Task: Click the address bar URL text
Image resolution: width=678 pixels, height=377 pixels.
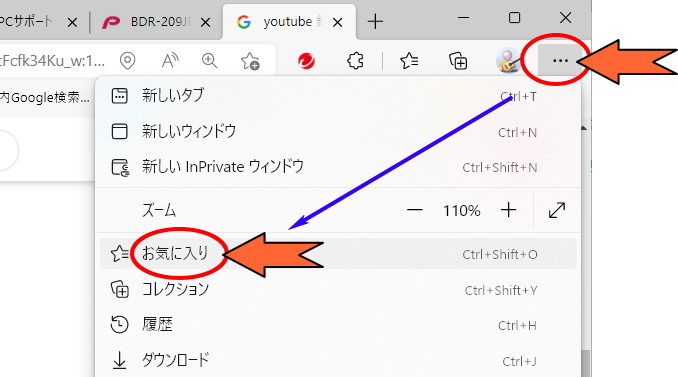Action: click(x=52, y=61)
